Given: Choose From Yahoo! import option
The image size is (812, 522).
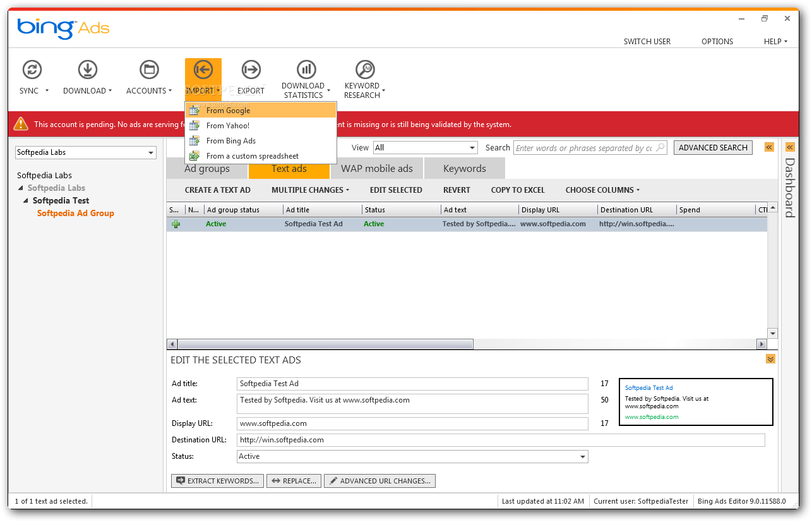Looking at the screenshot, I should coord(261,125).
